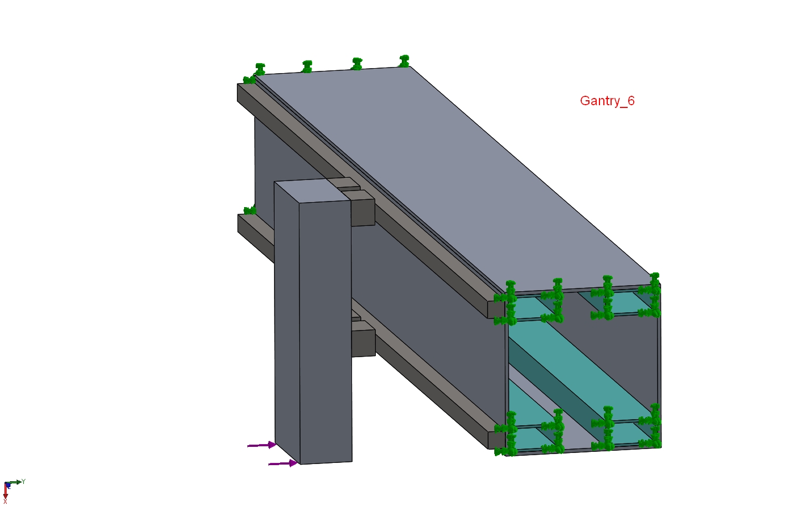Select the front face of the vertical column
Viewport: 812px width, 505px height.
325,332
